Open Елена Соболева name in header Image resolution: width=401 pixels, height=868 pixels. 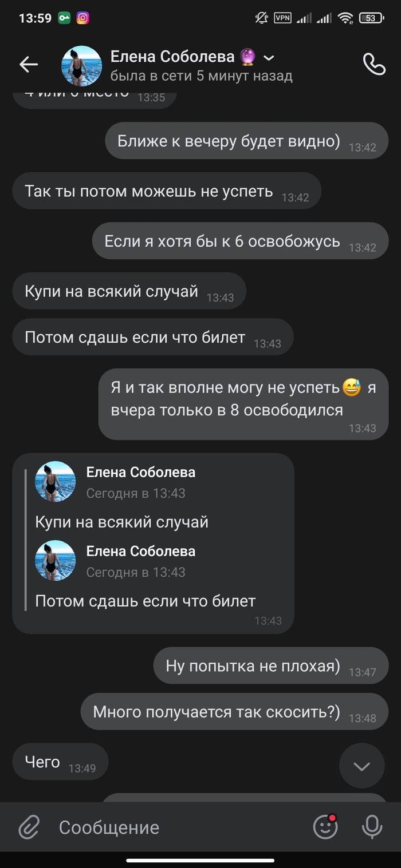coord(172,57)
